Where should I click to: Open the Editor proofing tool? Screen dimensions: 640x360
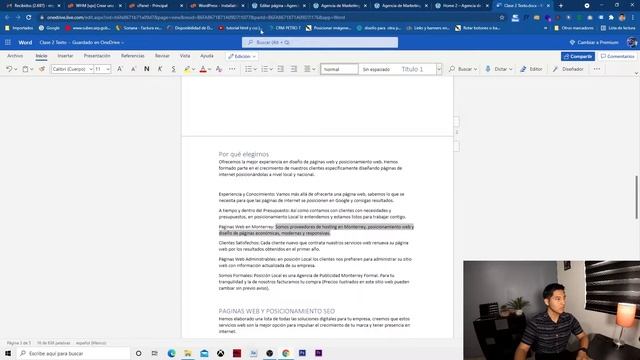(531, 69)
